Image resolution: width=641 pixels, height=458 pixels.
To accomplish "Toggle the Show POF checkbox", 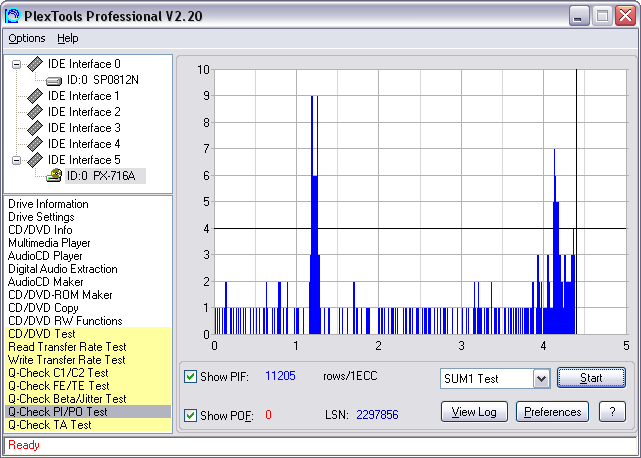I will [x=190, y=415].
